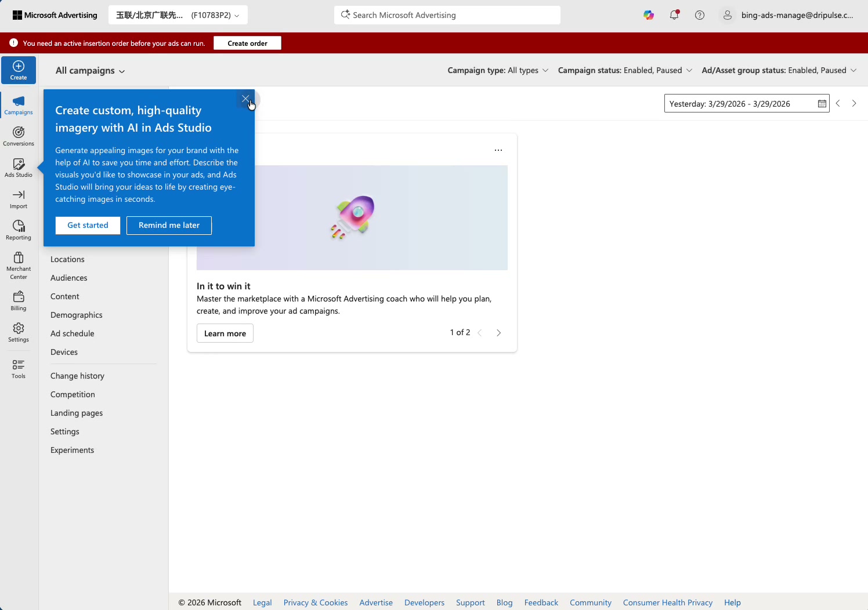868x610 pixels.
Task: Open Developers footer link
Action: point(424,602)
